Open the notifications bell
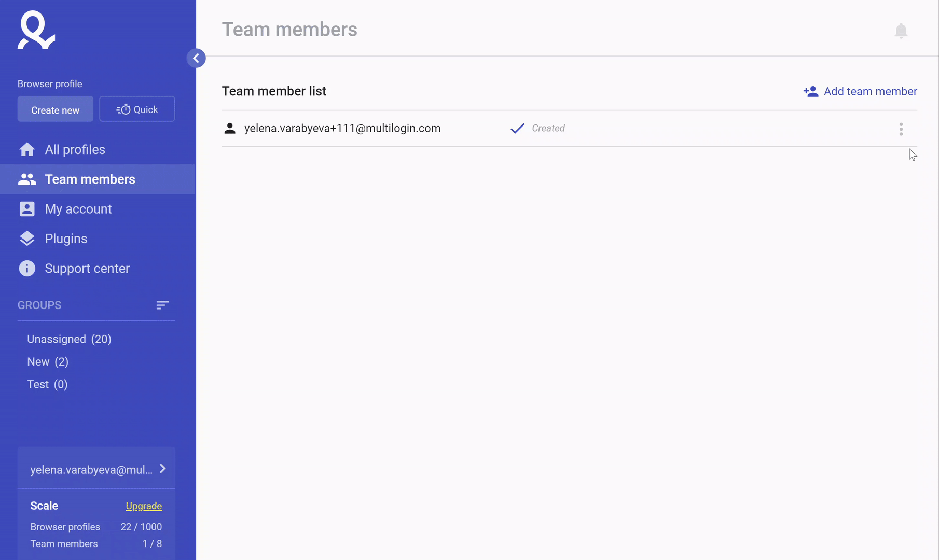This screenshot has height=560, width=939. click(901, 31)
